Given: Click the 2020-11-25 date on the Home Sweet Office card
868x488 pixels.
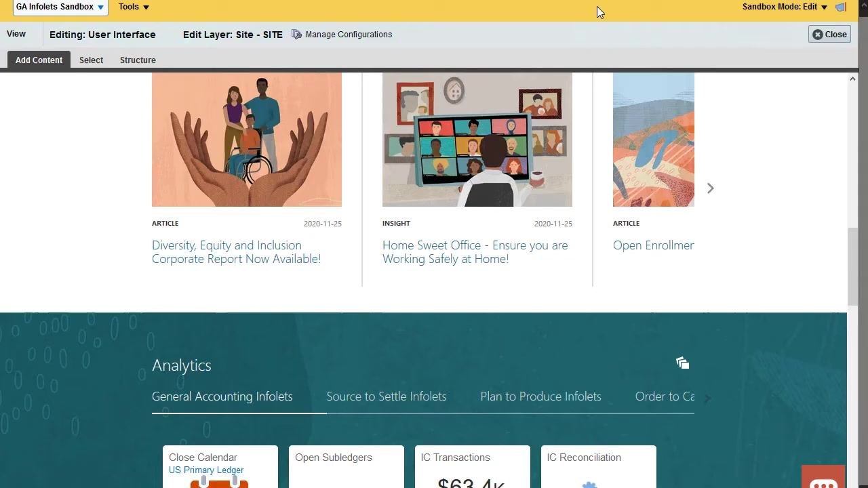Looking at the screenshot, I should click(553, 224).
